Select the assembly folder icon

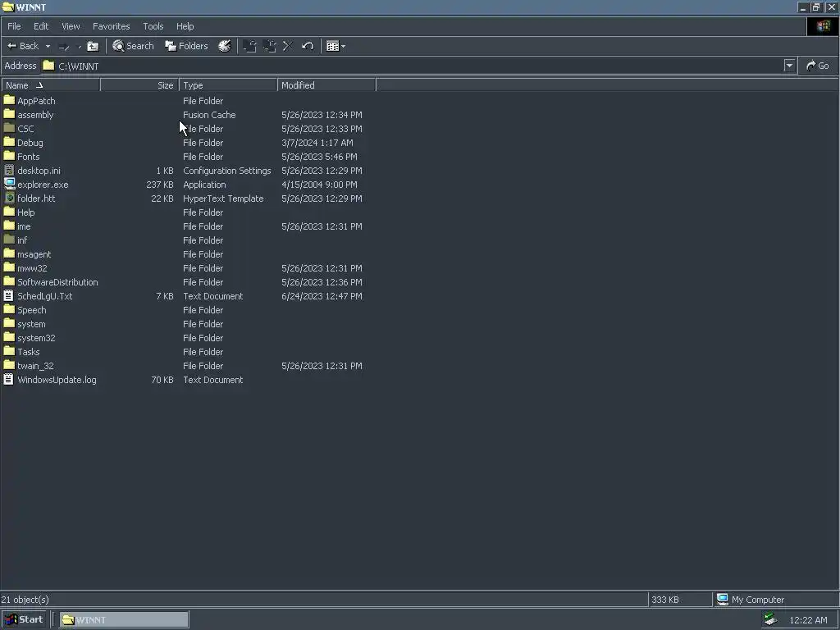pos(9,114)
